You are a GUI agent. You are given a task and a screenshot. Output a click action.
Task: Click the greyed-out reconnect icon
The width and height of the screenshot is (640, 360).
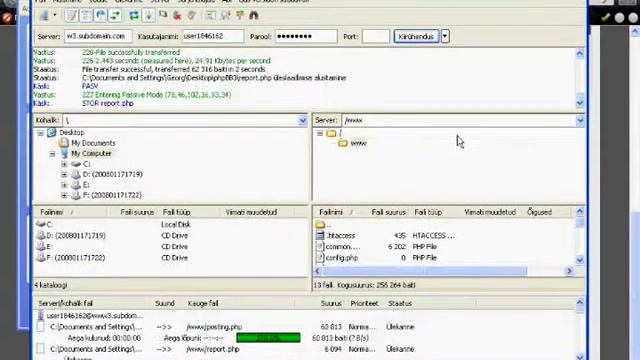click(191, 16)
